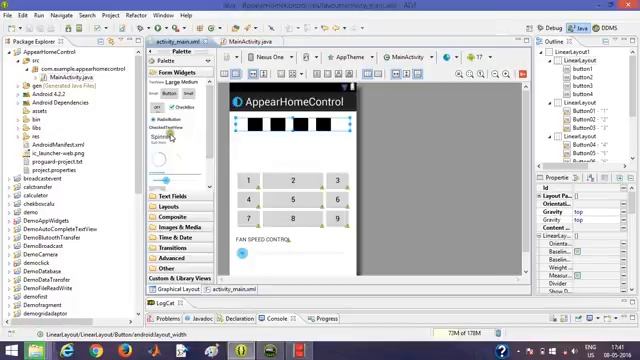The width and height of the screenshot is (640, 360).
Task: Pick the RadioButton widget in palette
Action: 166,119
